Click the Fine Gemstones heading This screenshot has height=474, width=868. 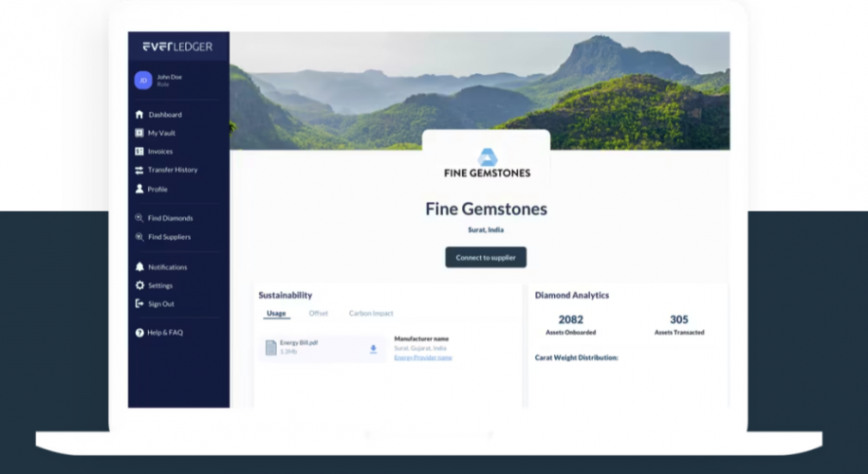pyautogui.click(x=486, y=210)
